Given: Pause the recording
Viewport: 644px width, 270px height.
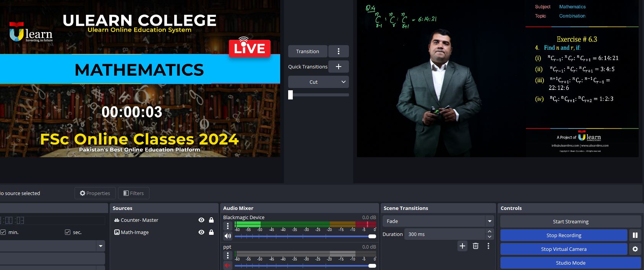Looking at the screenshot, I should pyautogui.click(x=635, y=235).
